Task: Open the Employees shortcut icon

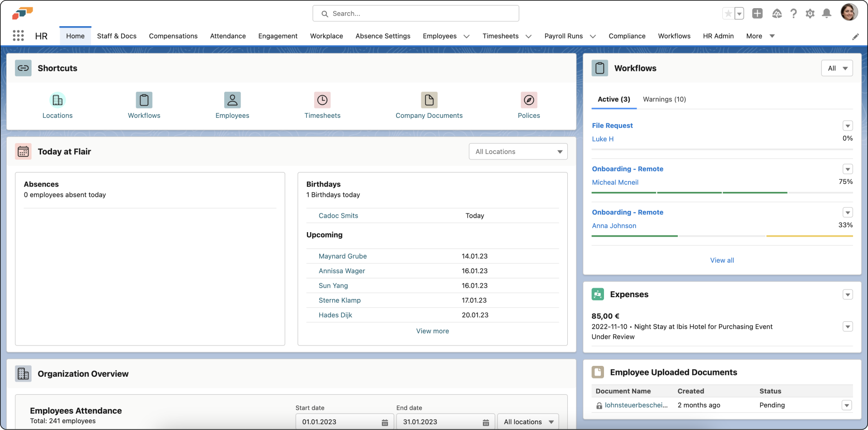Action: pos(232,100)
